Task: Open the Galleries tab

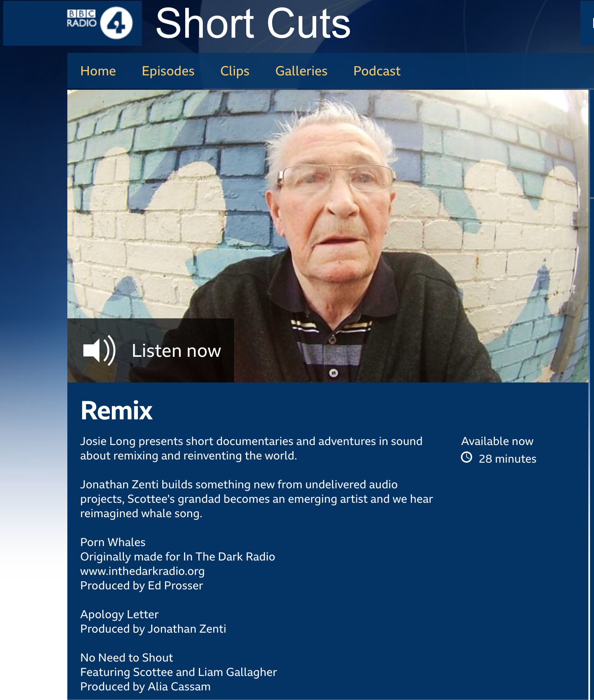Action: [x=301, y=71]
